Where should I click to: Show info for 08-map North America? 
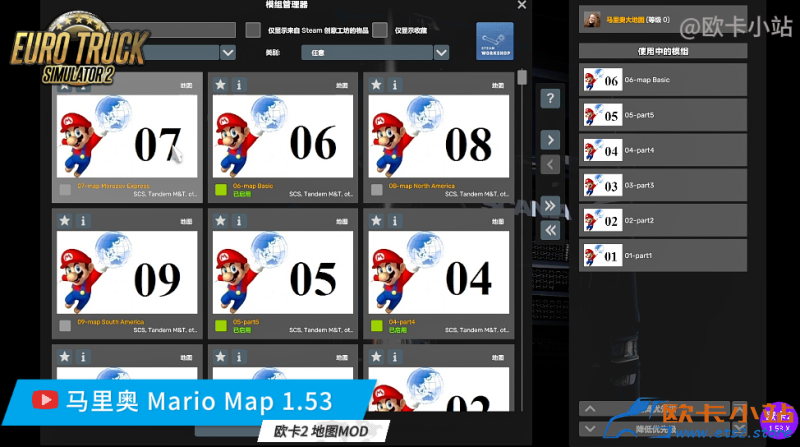point(395,85)
